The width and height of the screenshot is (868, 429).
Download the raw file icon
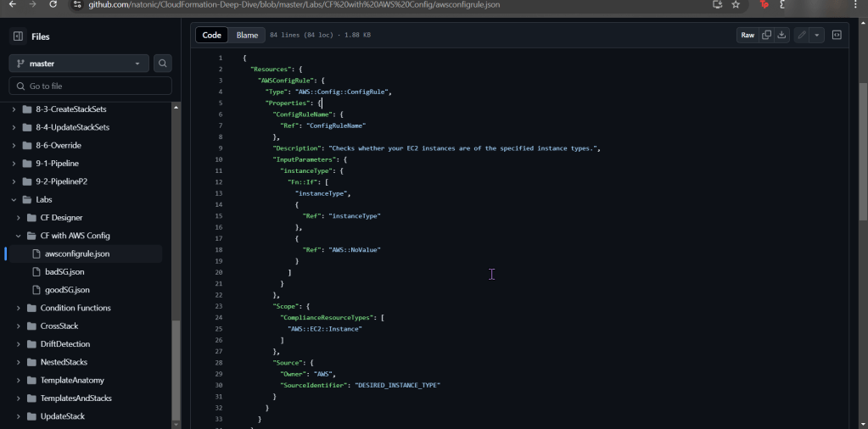[x=781, y=36]
